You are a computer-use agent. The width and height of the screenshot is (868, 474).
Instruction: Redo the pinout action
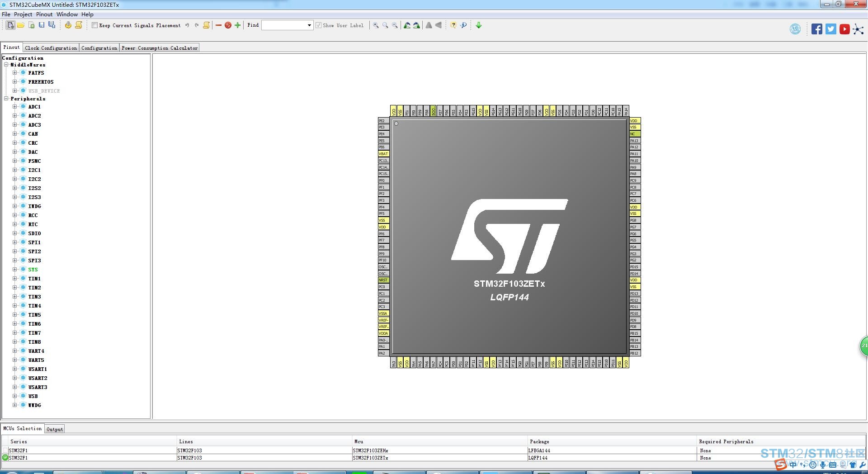pos(197,25)
